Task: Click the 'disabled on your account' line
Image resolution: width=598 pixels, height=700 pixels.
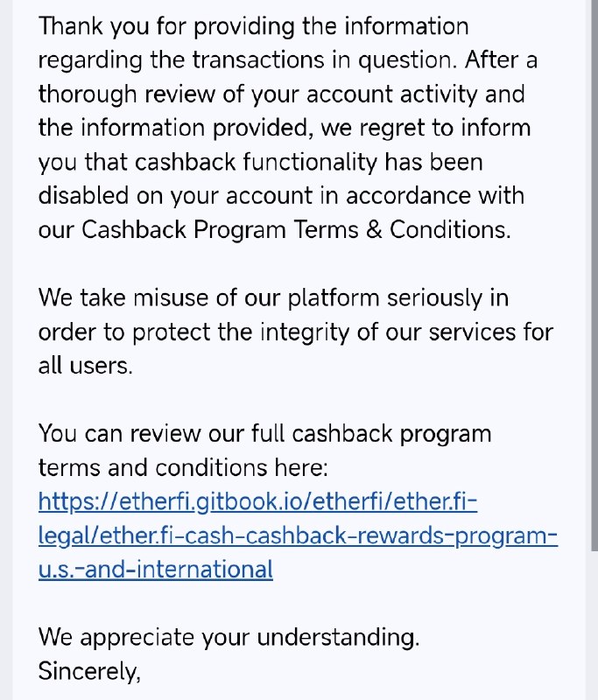Action: click(281, 196)
